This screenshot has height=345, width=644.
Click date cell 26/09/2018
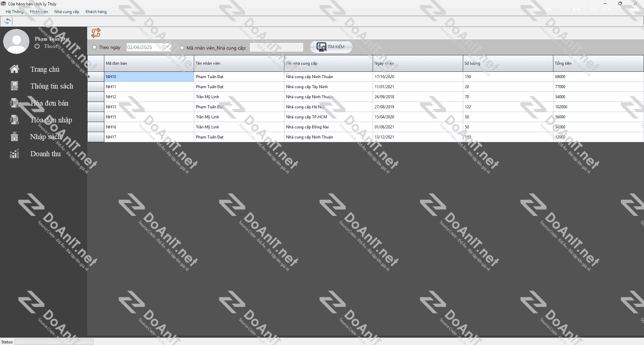click(x=418, y=97)
